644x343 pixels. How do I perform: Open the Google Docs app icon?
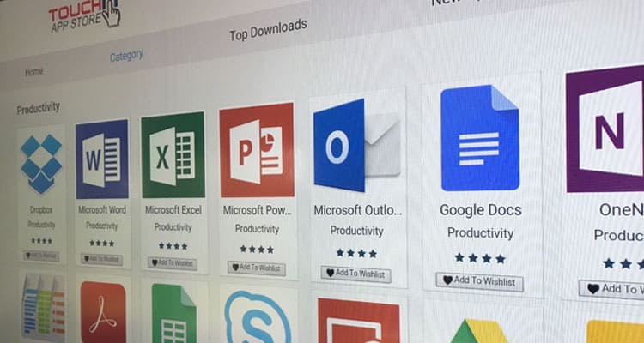(480, 138)
